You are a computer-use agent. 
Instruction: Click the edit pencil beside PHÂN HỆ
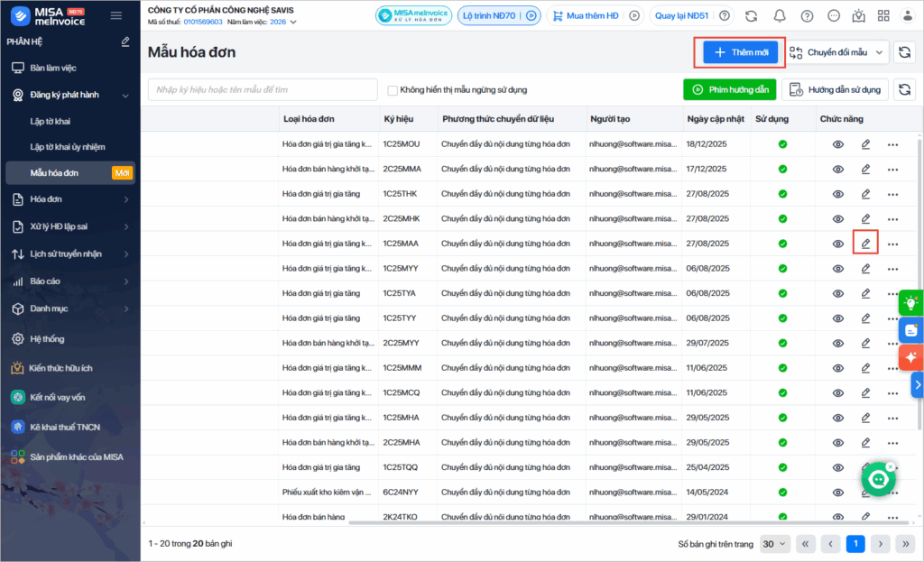[125, 41]
